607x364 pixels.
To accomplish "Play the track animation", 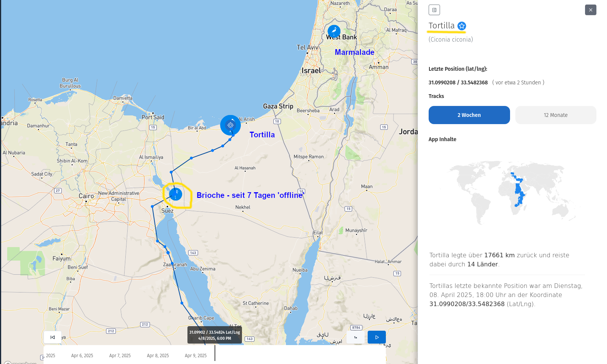I will 377,337.
